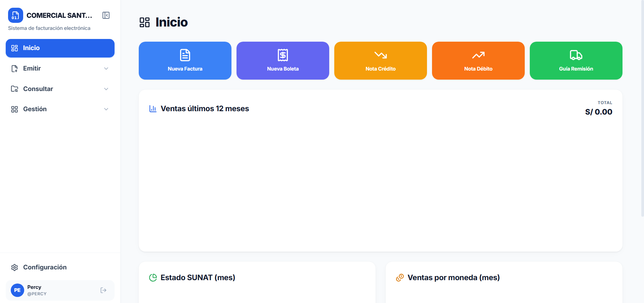Click the Nueva Factura document icon

coord(185,55)
